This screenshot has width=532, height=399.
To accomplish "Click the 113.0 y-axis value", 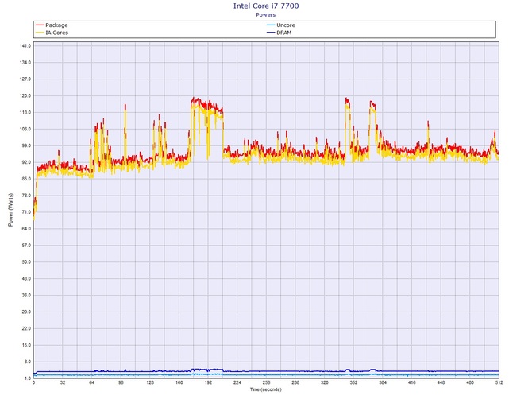I will [x=25, y=112].
